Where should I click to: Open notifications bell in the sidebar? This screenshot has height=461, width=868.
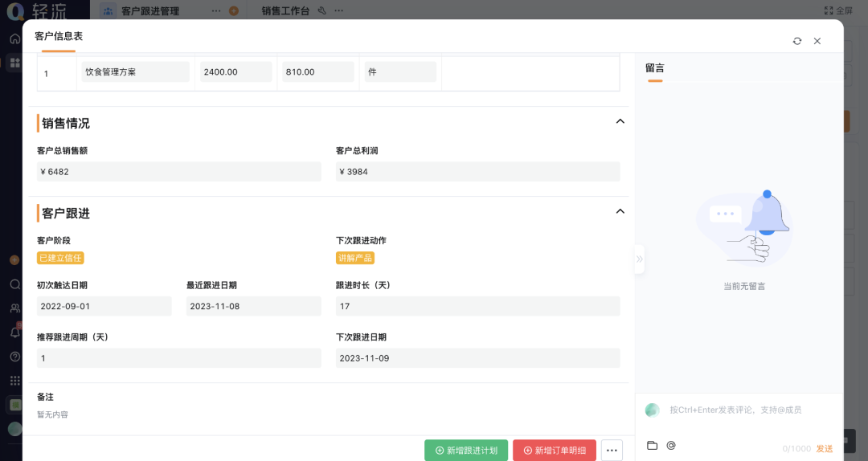tap(14, 332)
